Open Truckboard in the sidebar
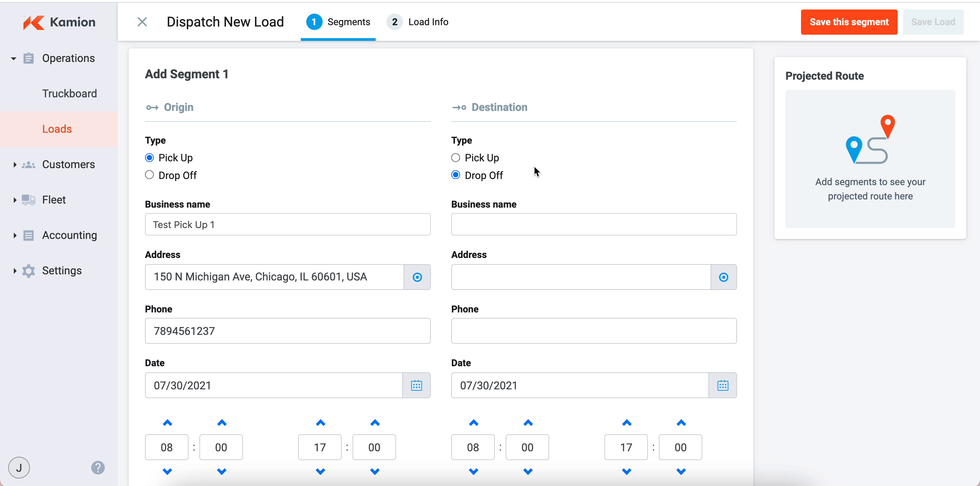The image size is (980, 486). coord(70,94)
